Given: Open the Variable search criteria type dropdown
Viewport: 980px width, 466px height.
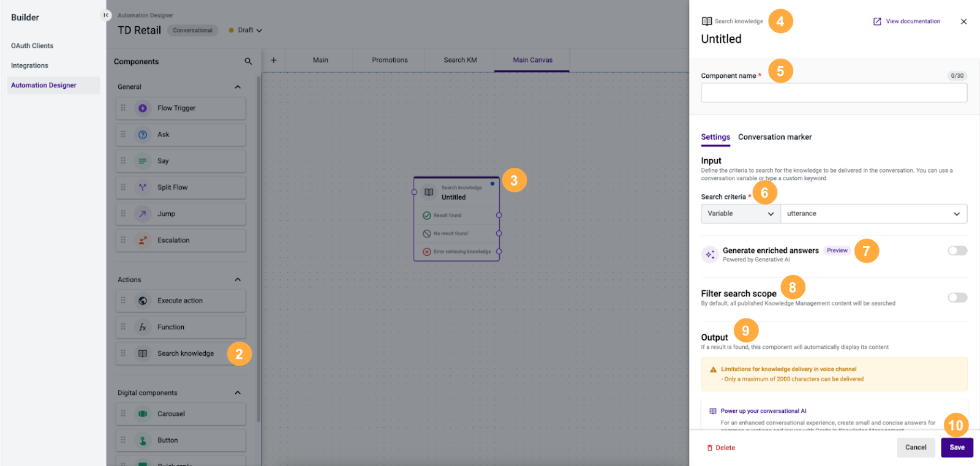Looking at the screenshot, I should [741, 214].
